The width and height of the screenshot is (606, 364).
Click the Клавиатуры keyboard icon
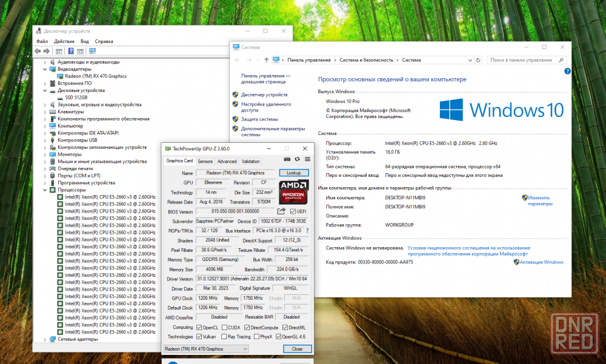tap(53, 111)
